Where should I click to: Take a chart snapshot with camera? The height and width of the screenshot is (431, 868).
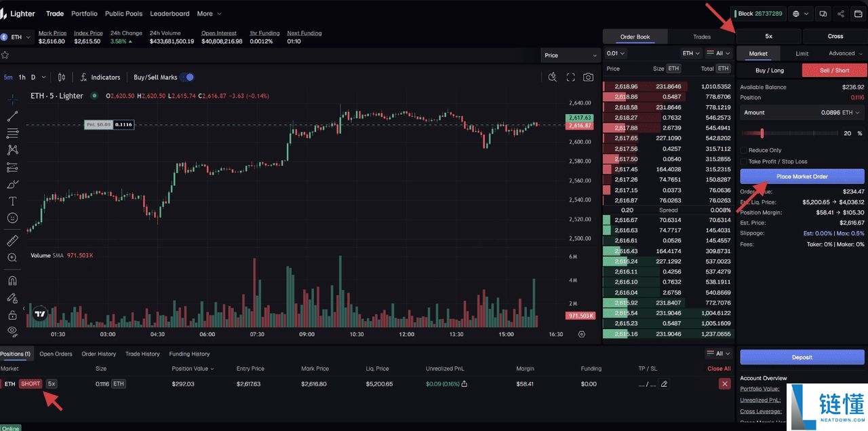coord(588,77)
